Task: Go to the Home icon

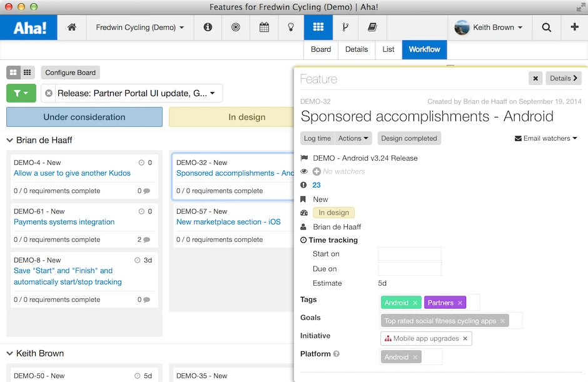Action: (x=72, y=27)
